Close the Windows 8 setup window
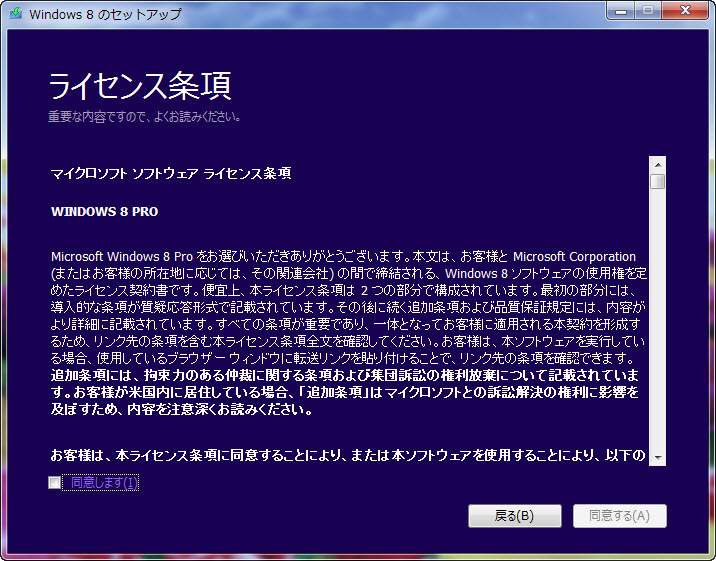The height and width of the screenshot is (561, 716). click(684, 11)
